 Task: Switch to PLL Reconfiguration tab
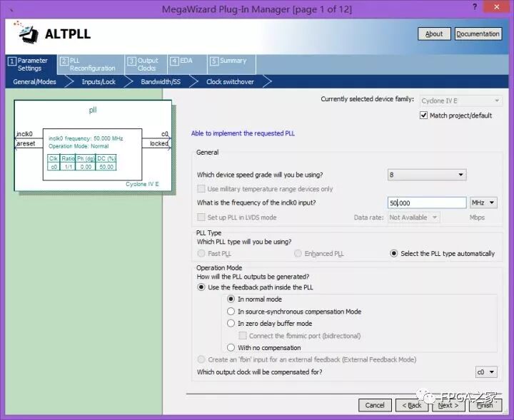coord(89,64)
